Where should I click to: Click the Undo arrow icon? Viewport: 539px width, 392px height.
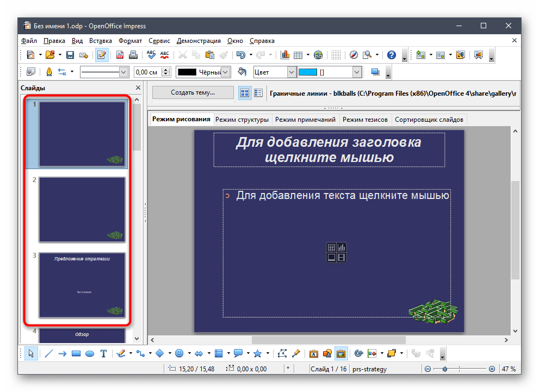point(241,55)
